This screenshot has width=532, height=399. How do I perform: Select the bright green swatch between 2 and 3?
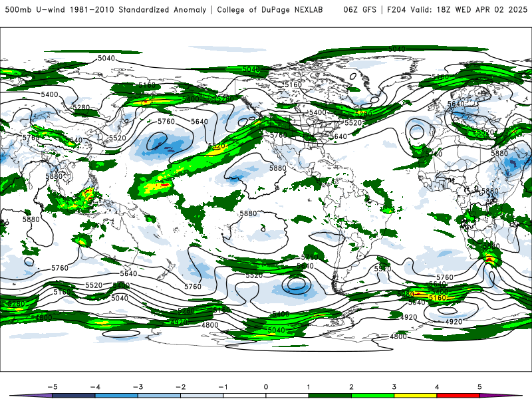coord(372,396)
